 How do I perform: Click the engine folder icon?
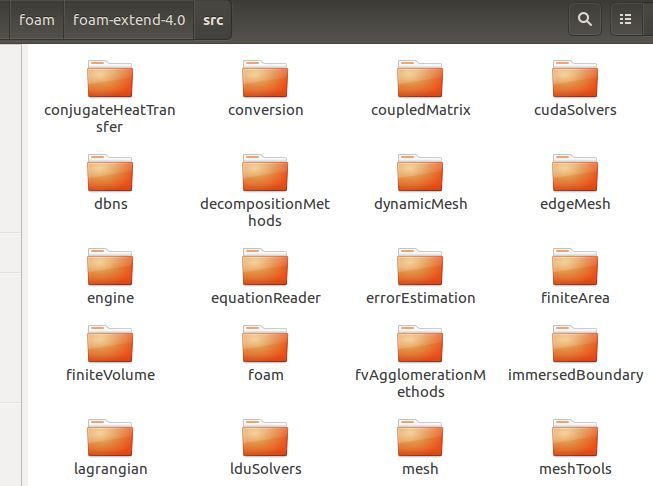(x=110, y=267)
